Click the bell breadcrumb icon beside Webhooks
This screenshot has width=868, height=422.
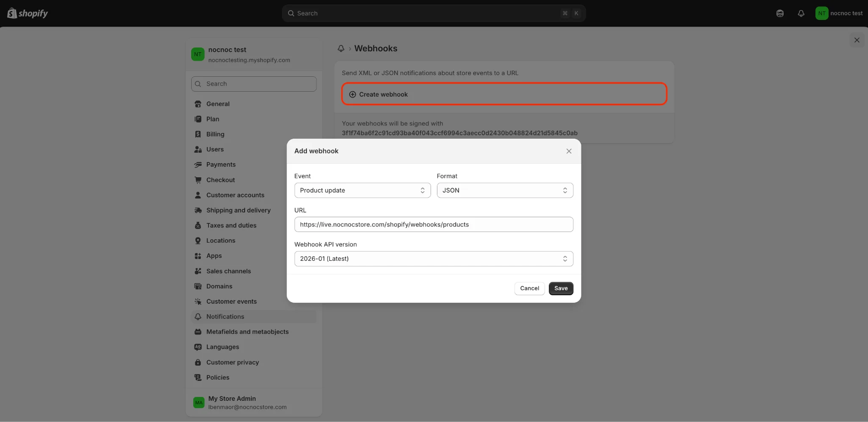click(341, 48)
